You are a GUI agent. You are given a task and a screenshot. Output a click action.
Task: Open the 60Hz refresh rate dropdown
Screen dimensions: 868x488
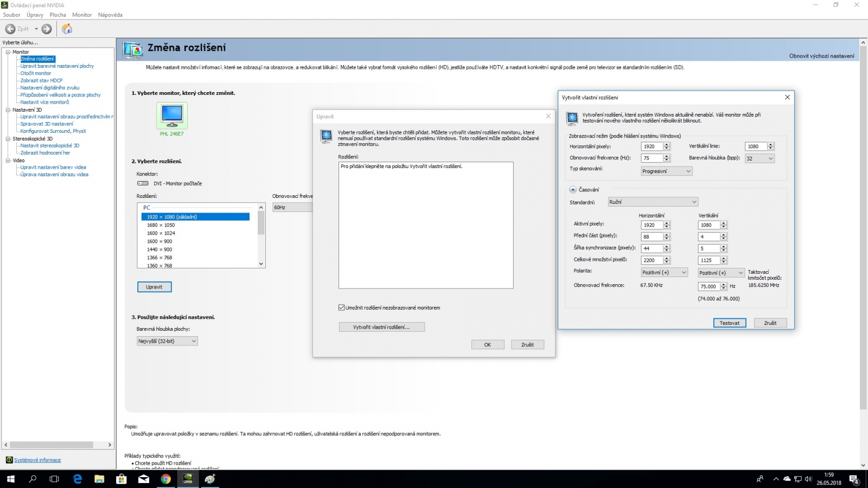(x=293, y=207)
